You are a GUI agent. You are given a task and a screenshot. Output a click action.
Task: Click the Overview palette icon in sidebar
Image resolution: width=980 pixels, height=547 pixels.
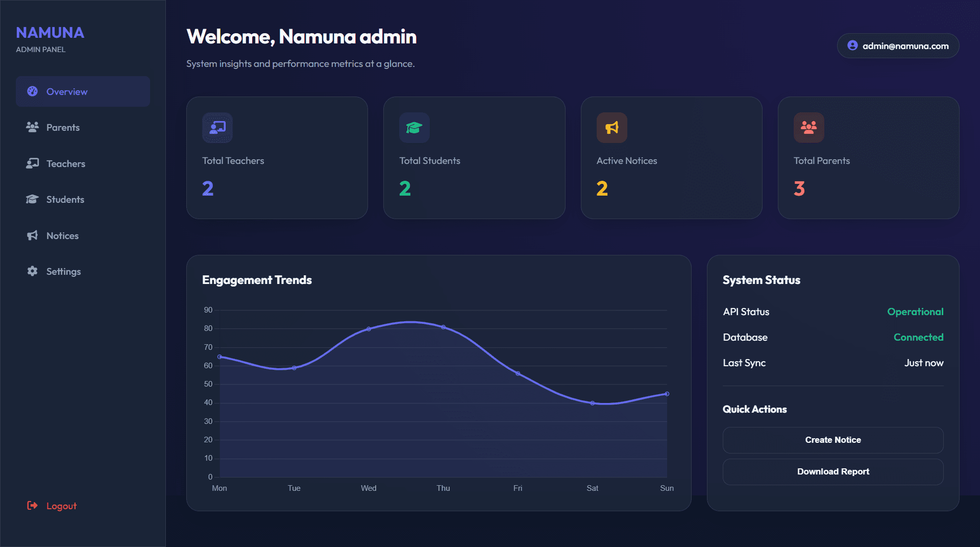tap(32, 91)
